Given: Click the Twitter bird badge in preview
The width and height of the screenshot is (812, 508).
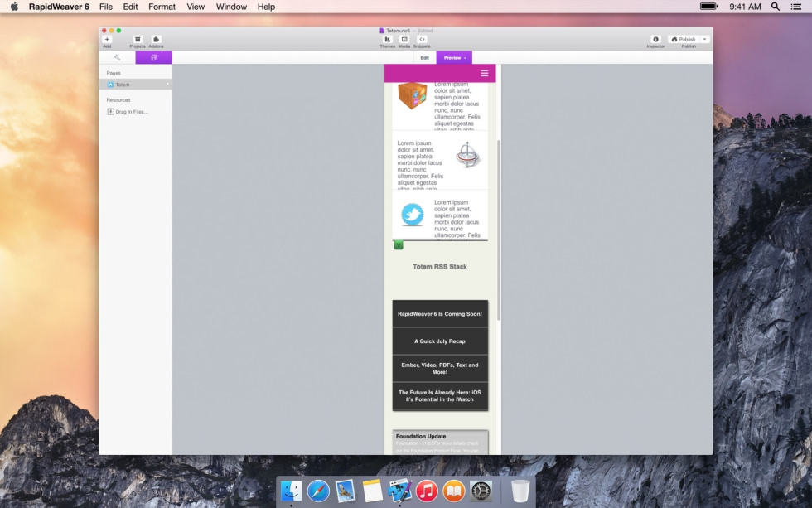Looking at the screenshot, I should click(x=413, y=215).
